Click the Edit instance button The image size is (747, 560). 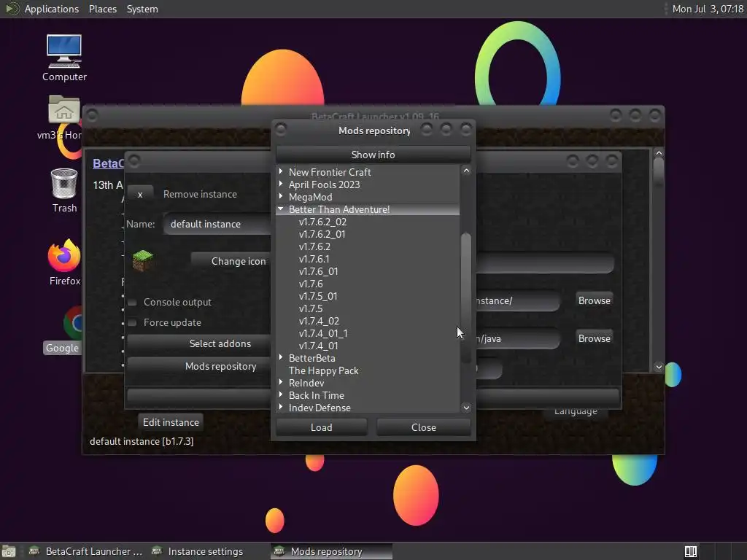171,422
